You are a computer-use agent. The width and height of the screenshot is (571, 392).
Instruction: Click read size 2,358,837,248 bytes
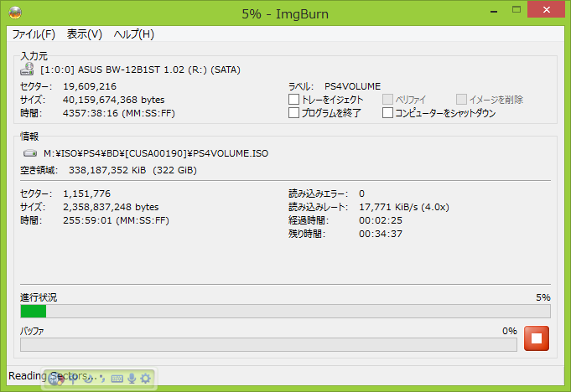click(111, 207)
